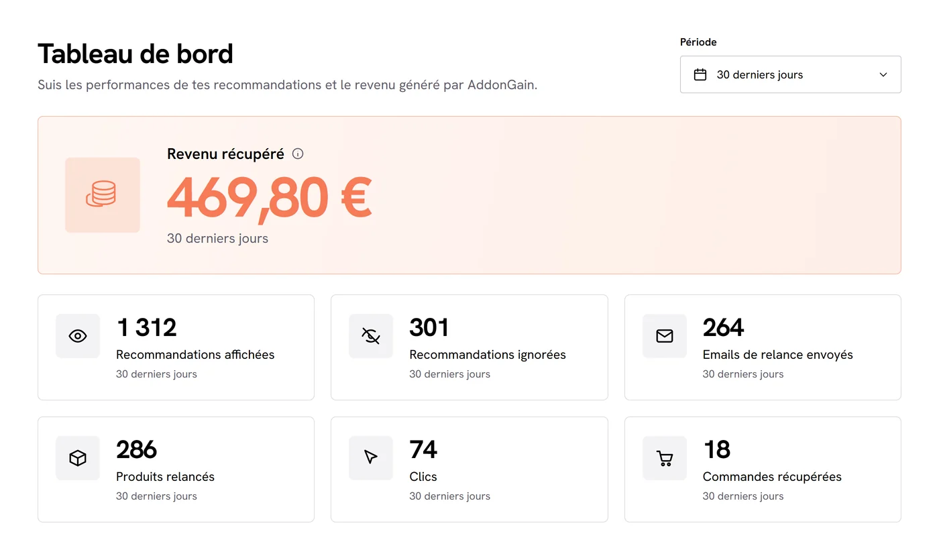
Task: Click the Tableau de bord heading
Action: pyautogui.click(x=135, y=54)
